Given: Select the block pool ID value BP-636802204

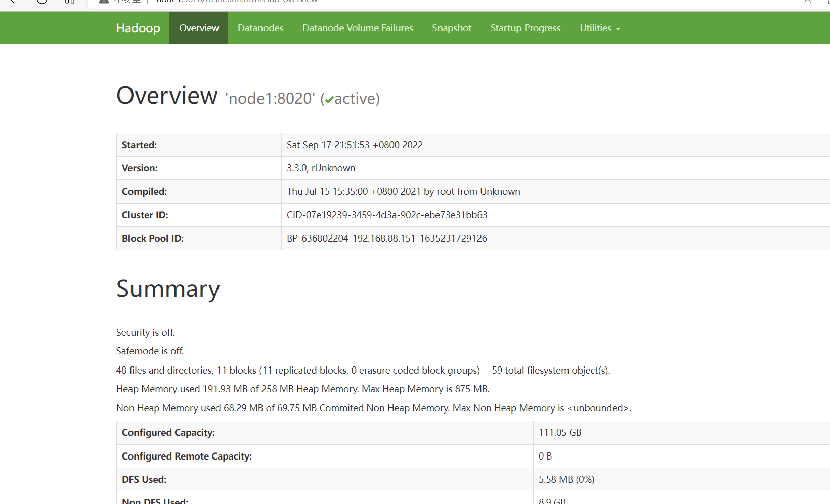Looking at the screenshot, I should click(387, 239).
